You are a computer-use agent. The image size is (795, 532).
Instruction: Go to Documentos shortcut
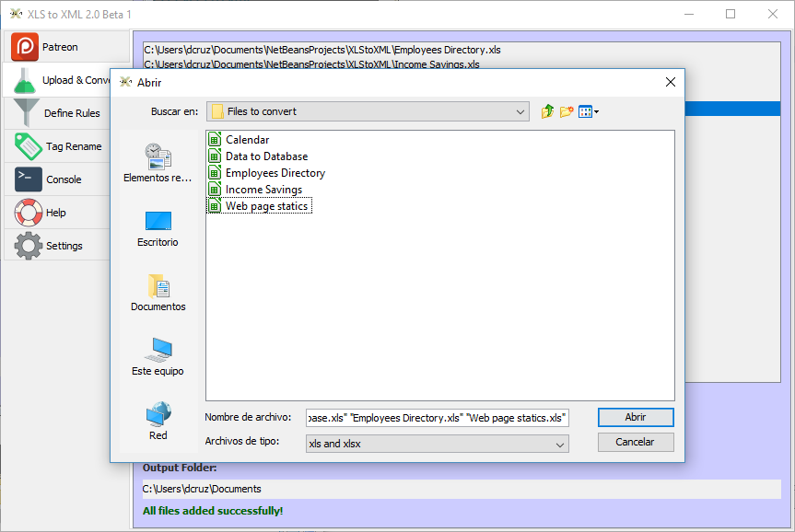[x=158, y=294]
